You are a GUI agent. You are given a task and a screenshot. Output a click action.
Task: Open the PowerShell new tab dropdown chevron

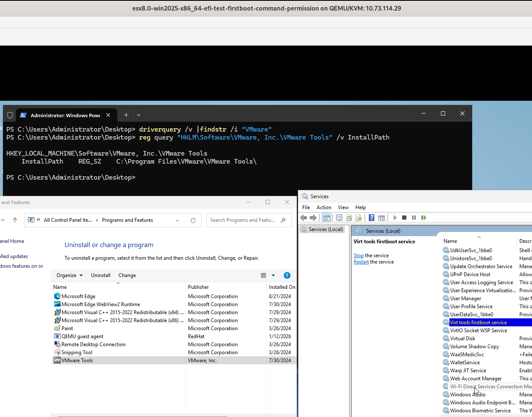[x=139, y=115]
